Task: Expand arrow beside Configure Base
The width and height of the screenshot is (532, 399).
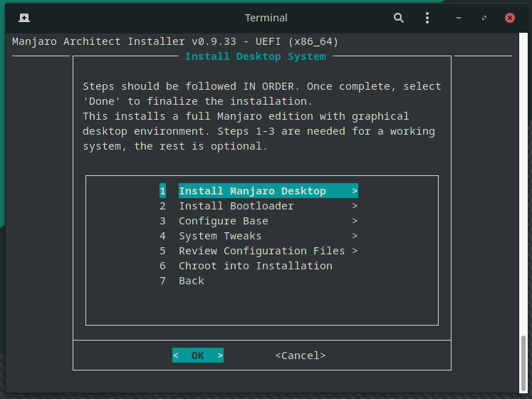Action: [355, 221]
